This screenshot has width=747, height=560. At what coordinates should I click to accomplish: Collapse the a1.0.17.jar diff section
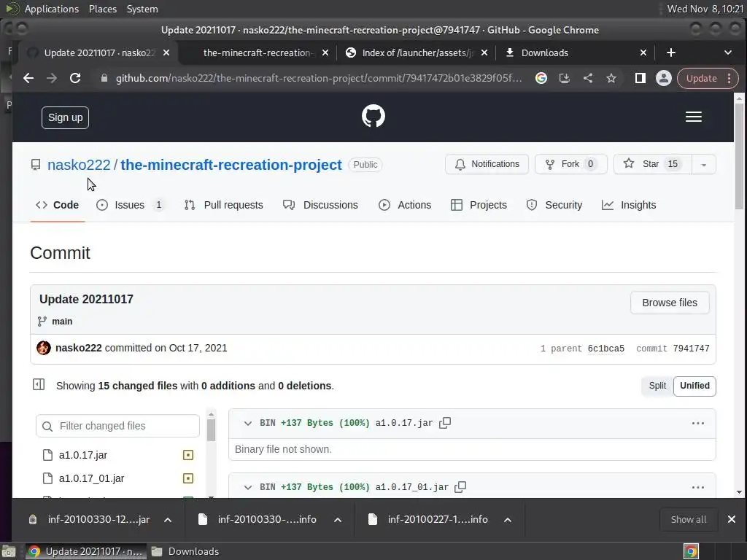(x=248, y=423)
